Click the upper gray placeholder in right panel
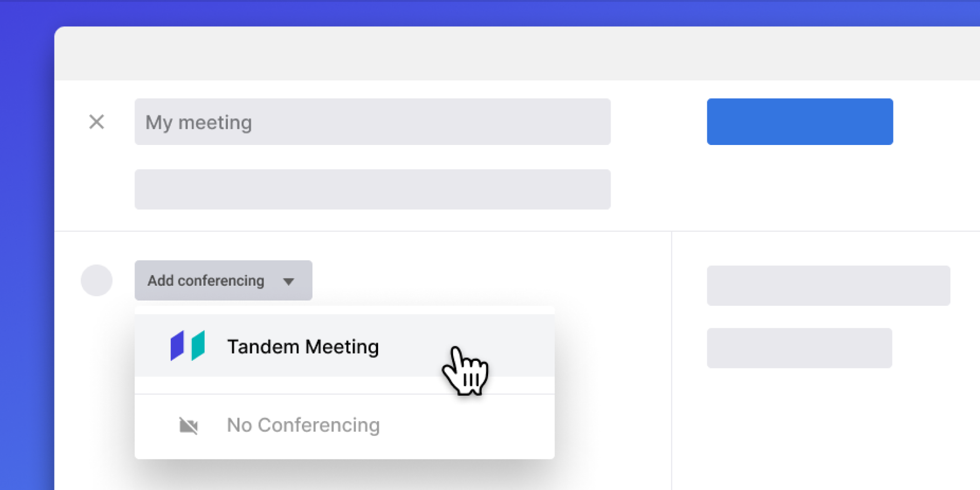The width and height of the screenshot is (980, 490). tap(829, 285)
